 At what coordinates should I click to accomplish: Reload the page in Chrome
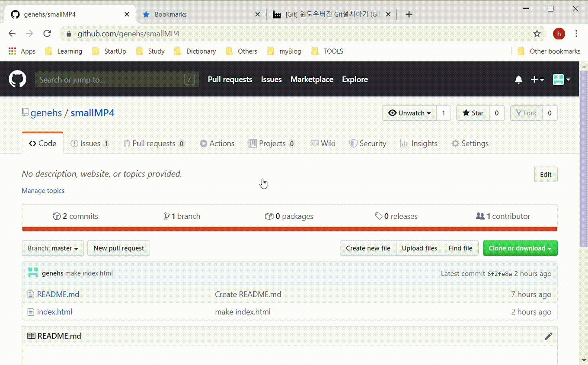click(x=48, y=34)
